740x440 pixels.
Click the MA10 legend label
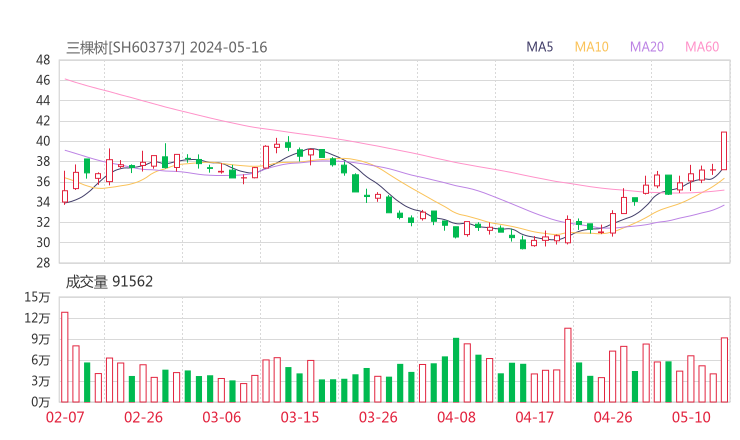(x=591, y=47)
